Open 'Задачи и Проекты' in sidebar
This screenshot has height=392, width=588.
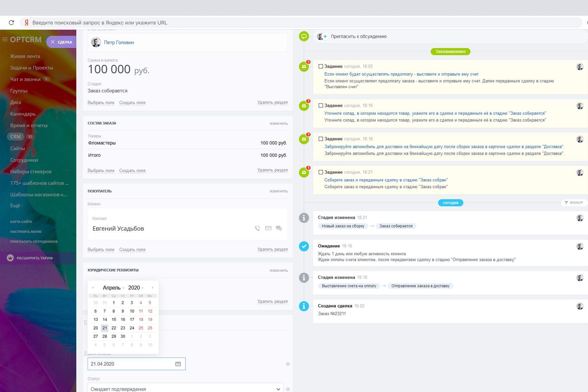(32, 68)
